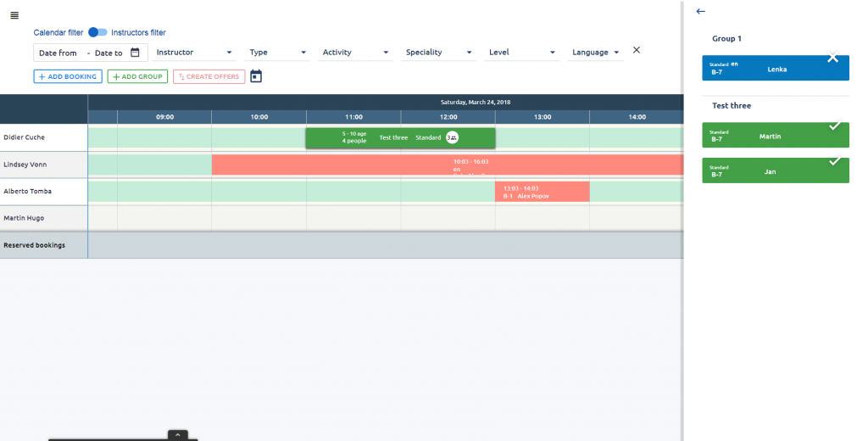The image size is (868, 441).
Task: Open the Type dropdown
Action: (x=277, y=52)
